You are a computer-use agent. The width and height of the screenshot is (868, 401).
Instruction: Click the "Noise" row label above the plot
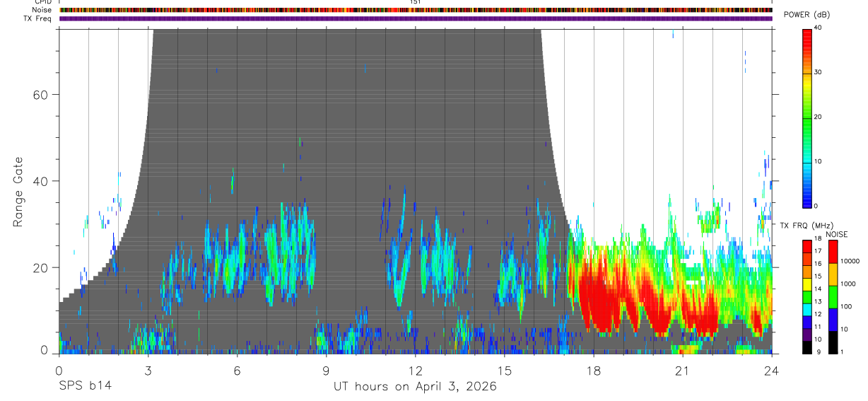(42, 10)
